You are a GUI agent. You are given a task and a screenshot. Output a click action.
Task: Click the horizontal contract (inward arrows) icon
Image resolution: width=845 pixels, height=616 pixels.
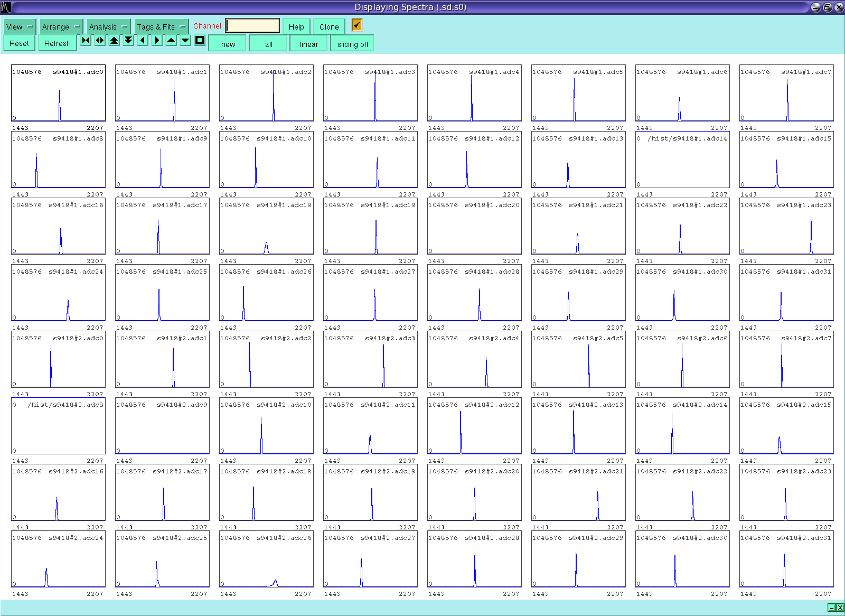86,41
